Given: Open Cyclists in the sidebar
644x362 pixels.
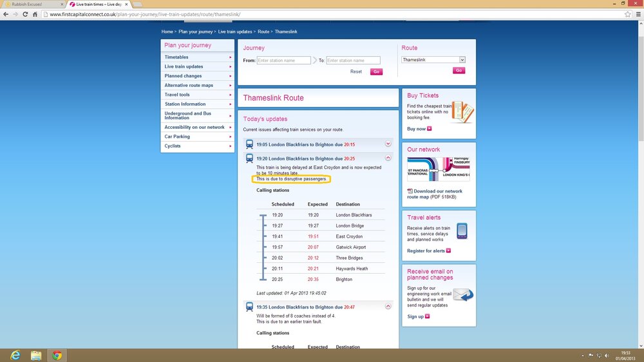Looking at the screenshot, I should [198, 146].
